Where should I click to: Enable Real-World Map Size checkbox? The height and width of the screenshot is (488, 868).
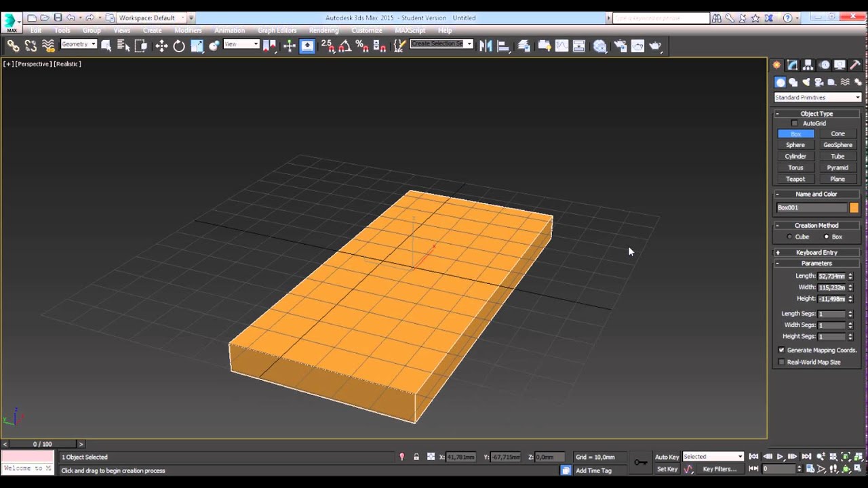[x=781, y=362]
